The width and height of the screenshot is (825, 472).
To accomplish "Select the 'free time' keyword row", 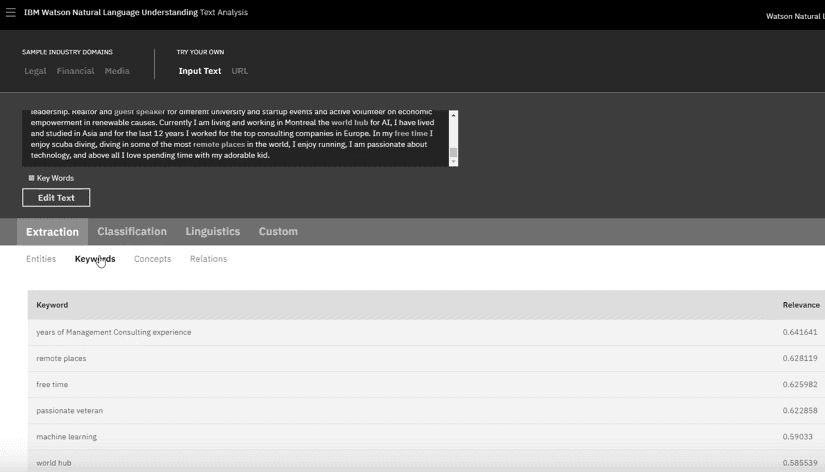I will click(426, 385).
